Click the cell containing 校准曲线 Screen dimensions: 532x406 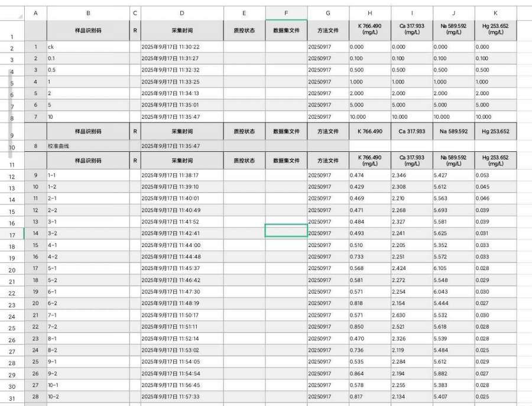88,146
